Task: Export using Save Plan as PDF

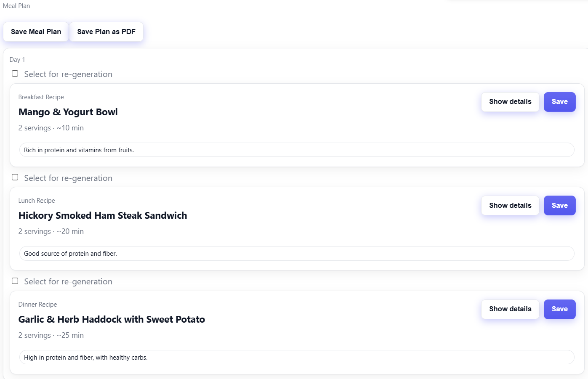Action: (106, 32)
